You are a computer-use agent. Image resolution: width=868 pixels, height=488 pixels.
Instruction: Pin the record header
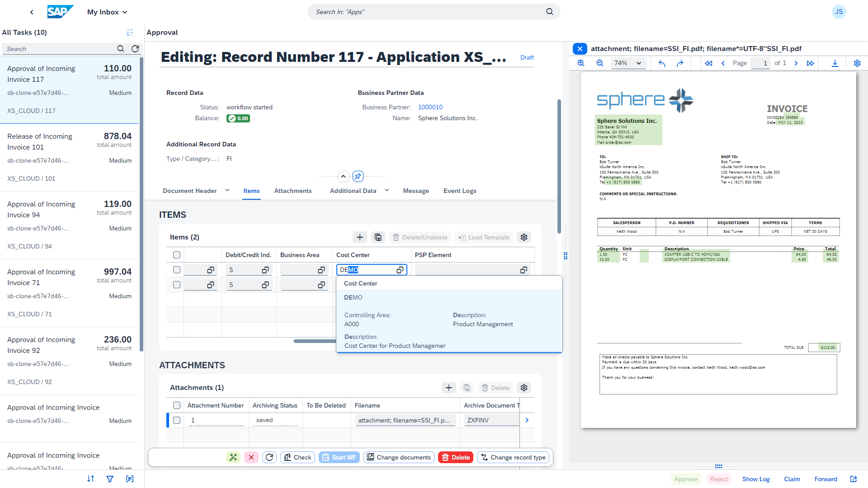(x=358, y=176)
